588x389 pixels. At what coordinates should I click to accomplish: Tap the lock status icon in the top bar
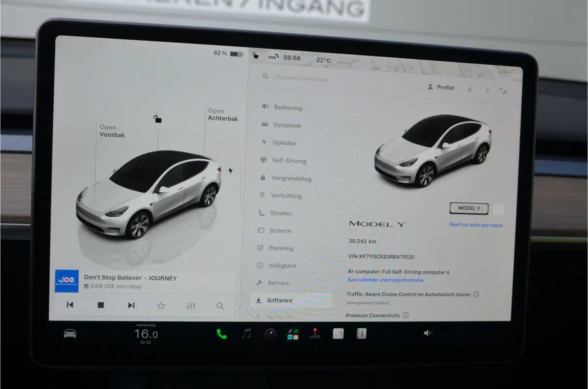(x=255, y=56)
